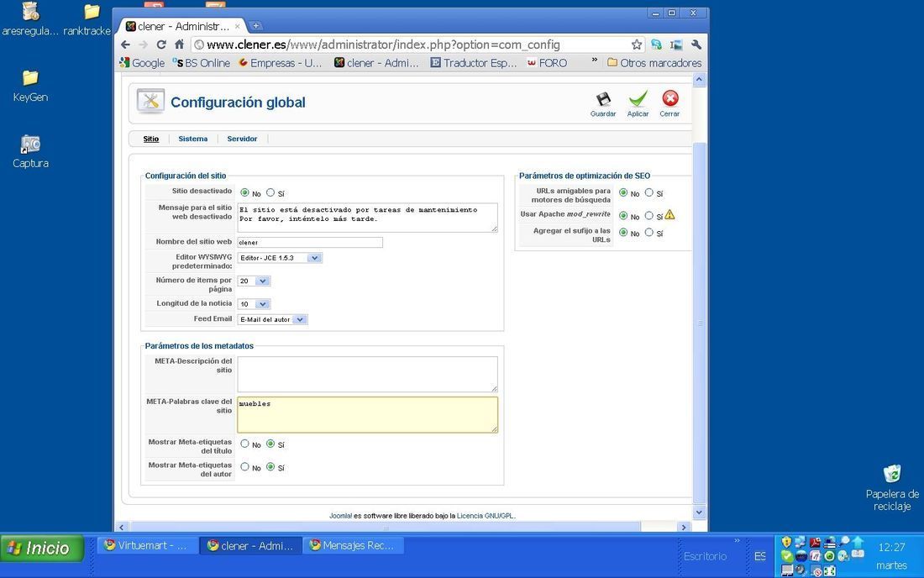Open the Inicio start button

[x=42, y=548]
